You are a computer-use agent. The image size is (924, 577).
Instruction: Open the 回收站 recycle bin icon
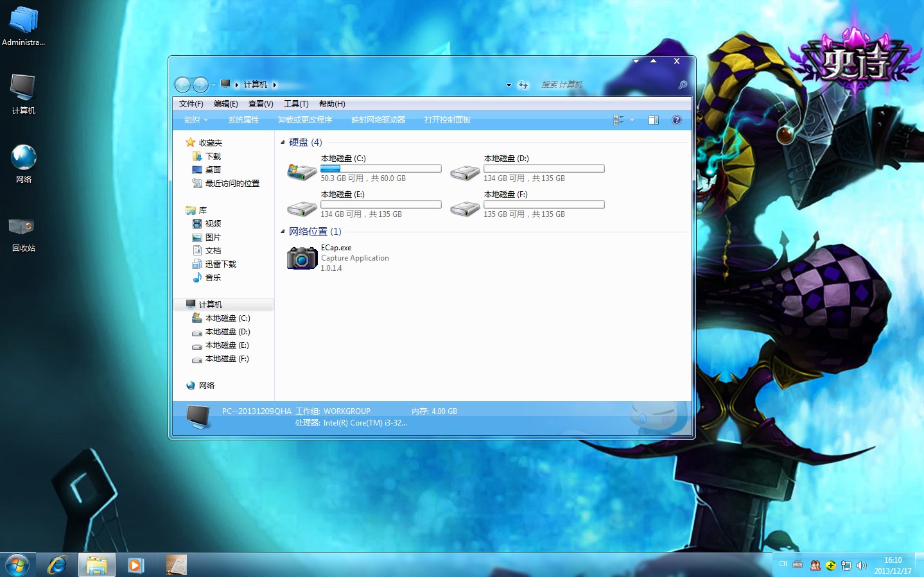(24, 234)
